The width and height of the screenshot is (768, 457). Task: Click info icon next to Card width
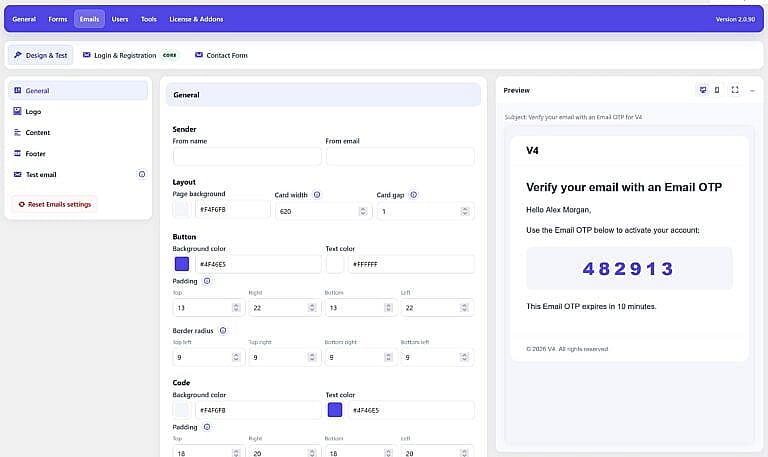point(317,195)
